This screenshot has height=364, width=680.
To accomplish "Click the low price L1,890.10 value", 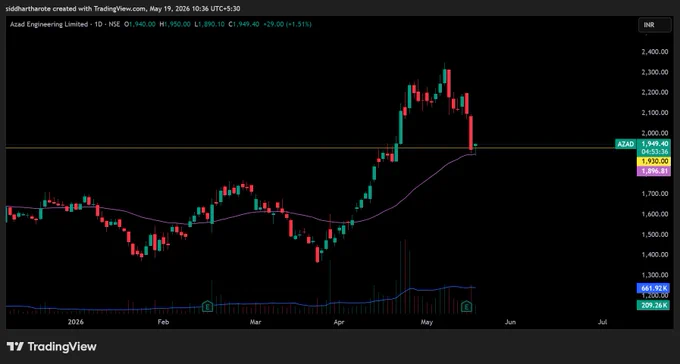I will [x=209, y=25].
